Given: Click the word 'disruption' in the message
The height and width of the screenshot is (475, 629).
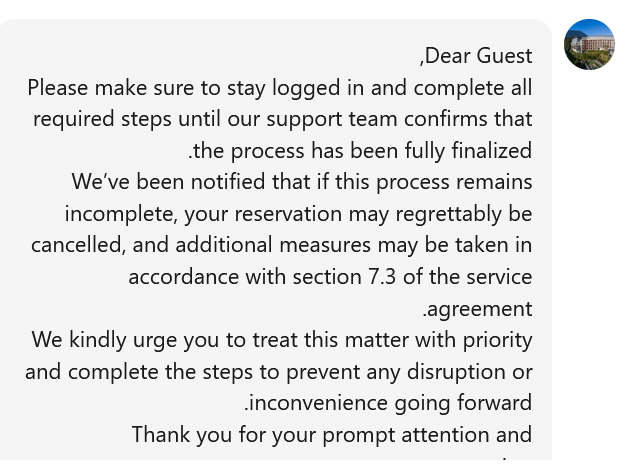Looking at the screenshot, I should point(452,372).
